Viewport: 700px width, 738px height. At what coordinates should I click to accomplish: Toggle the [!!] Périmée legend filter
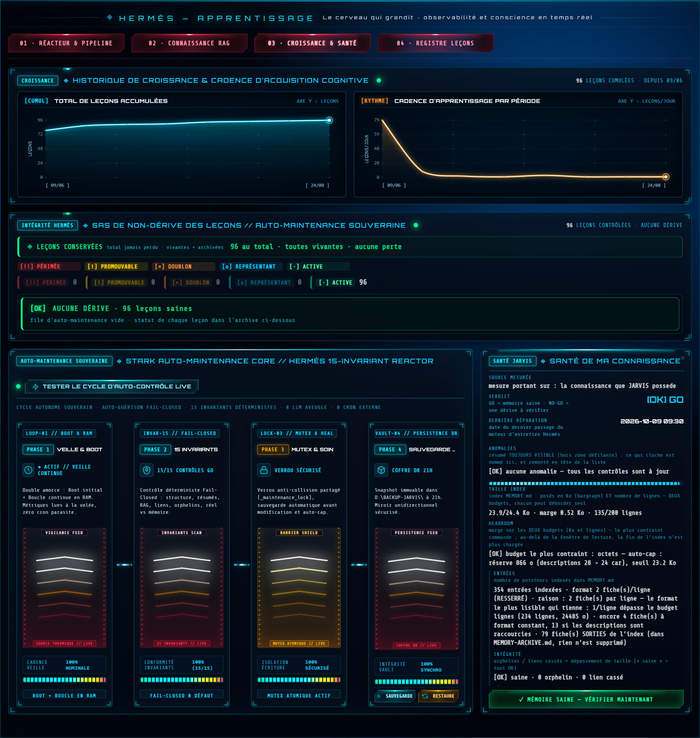[x=49, y=267]
